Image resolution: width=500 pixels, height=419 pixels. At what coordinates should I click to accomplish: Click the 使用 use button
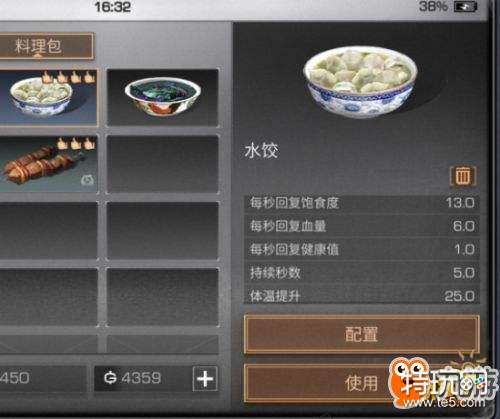362,383
